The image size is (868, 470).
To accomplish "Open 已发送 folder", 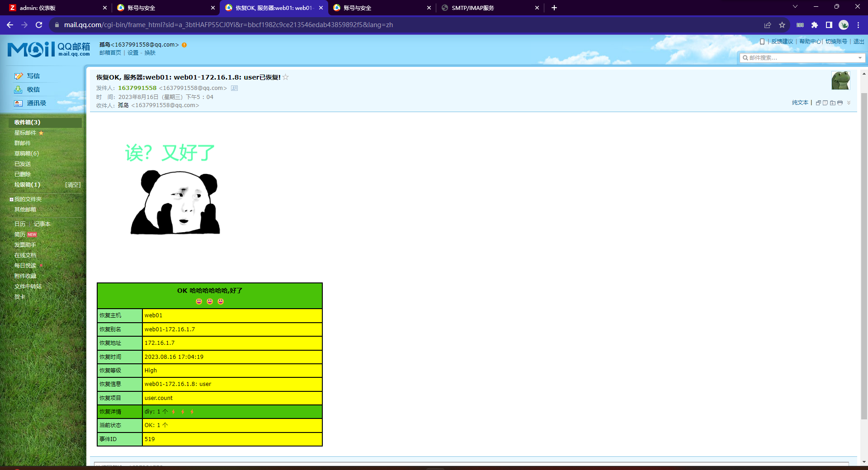I will click(x=23, y=164).
